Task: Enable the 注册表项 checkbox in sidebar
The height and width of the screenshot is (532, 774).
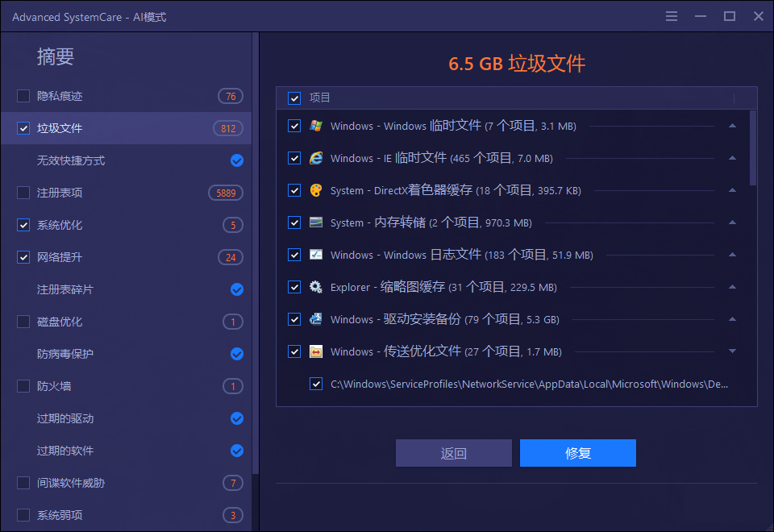Action: 23,193
